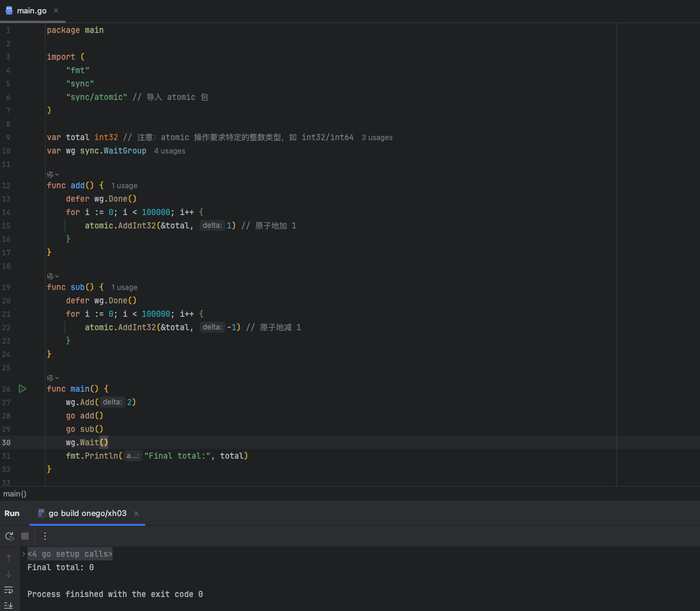The width and height of the screenshot is (700, 611).
Task: Click the a...: parameter hint in Println
Action: (x=133, y=456)
